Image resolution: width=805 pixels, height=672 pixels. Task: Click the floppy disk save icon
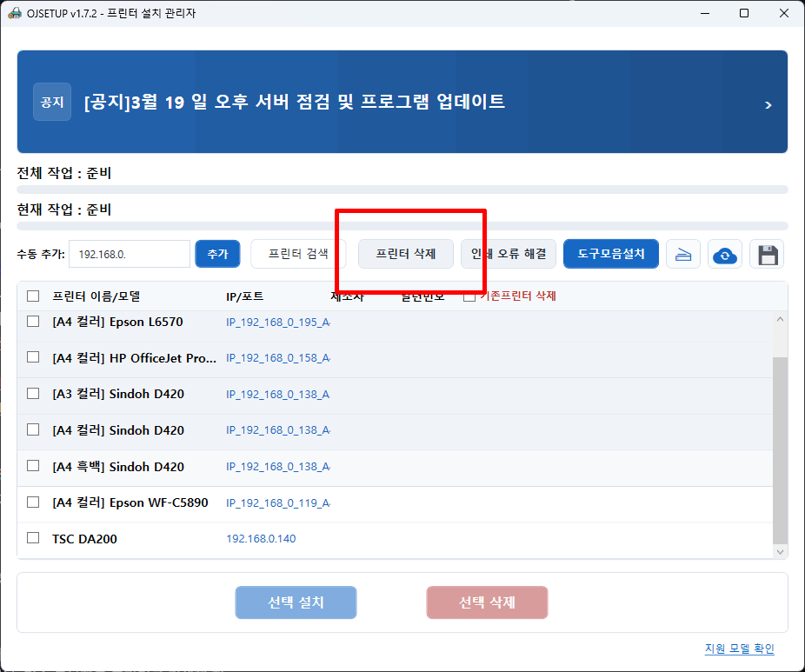(767, 255)
